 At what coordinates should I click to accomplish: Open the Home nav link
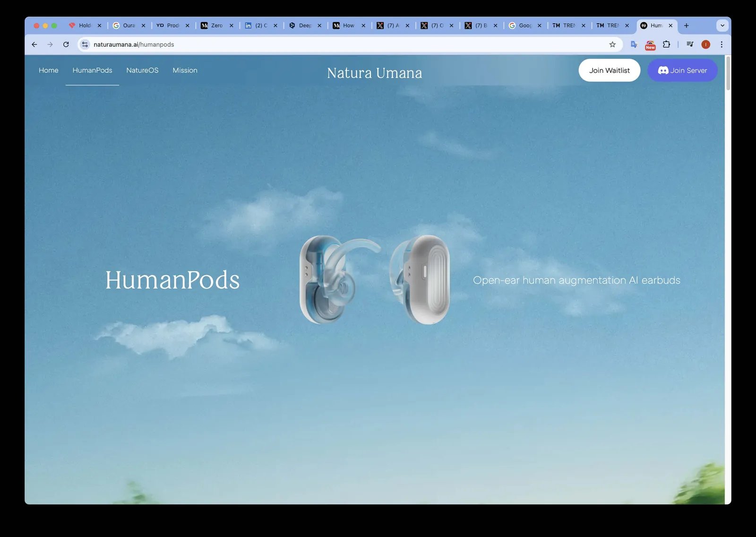(x=49, y=70)
